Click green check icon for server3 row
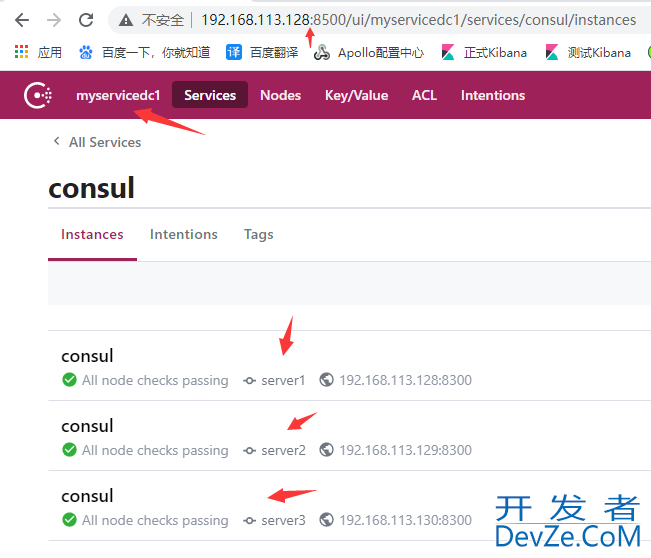651x558 pixels. (x=69, y=519)
